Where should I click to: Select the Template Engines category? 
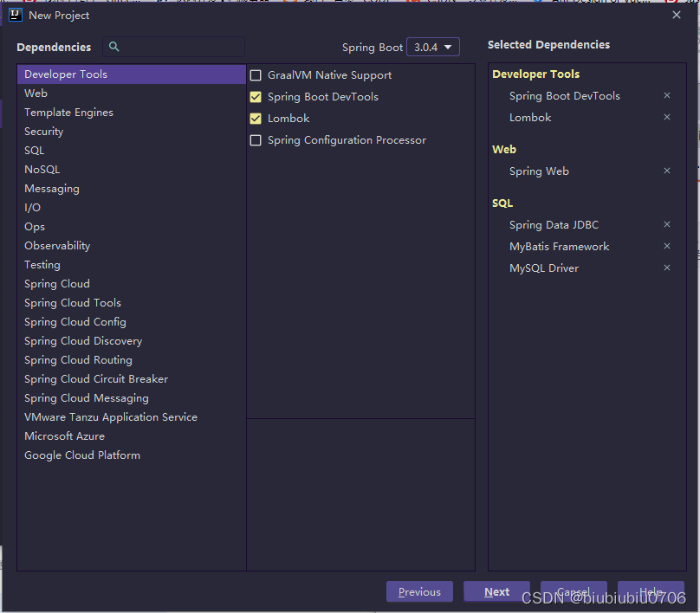coord(132,113)
